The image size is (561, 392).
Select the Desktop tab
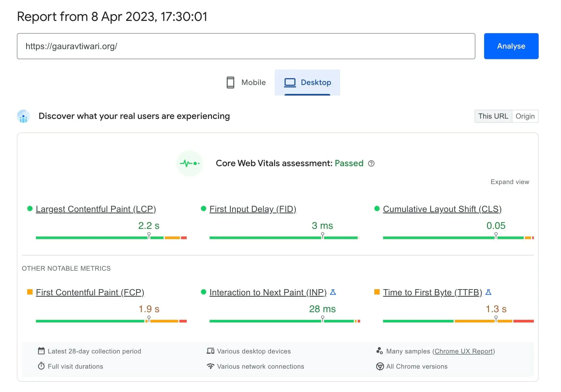pos(307,83)
